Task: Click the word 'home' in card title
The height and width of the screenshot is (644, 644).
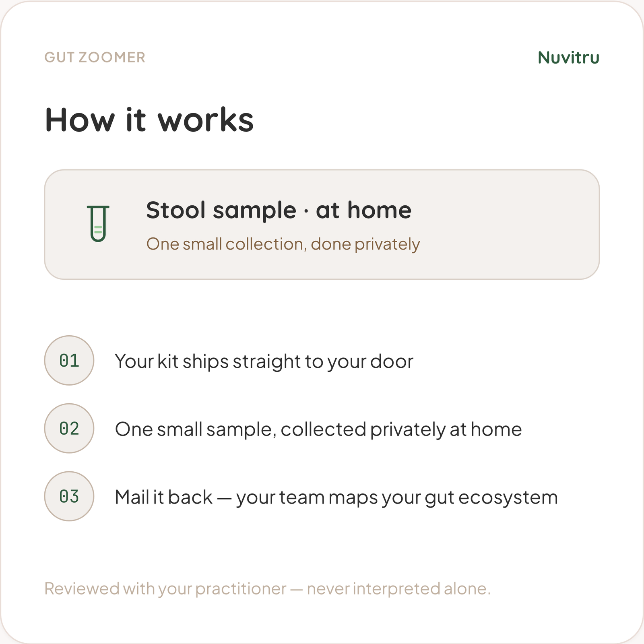Action: [379, 210]
